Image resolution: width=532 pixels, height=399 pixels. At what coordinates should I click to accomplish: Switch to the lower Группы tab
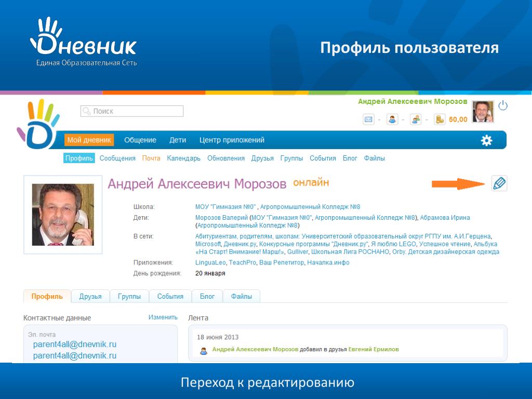[x=129, y=296]
